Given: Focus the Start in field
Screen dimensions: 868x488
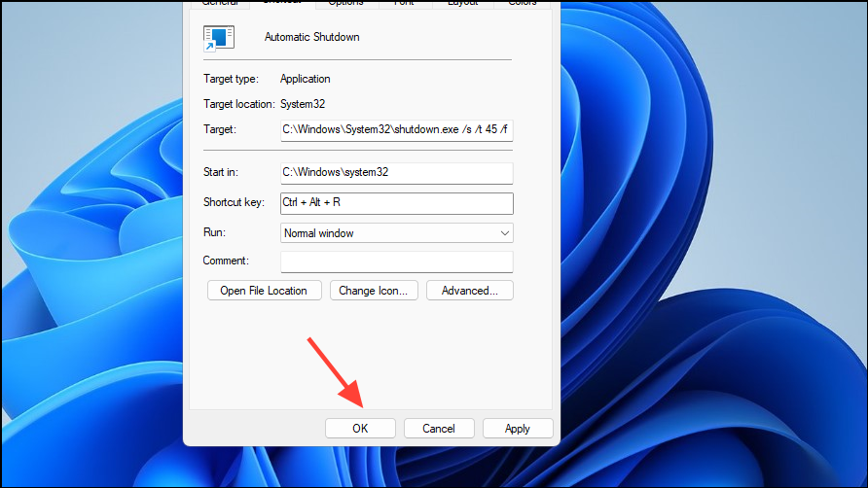Looking at the screenshot, I should 396,173.
